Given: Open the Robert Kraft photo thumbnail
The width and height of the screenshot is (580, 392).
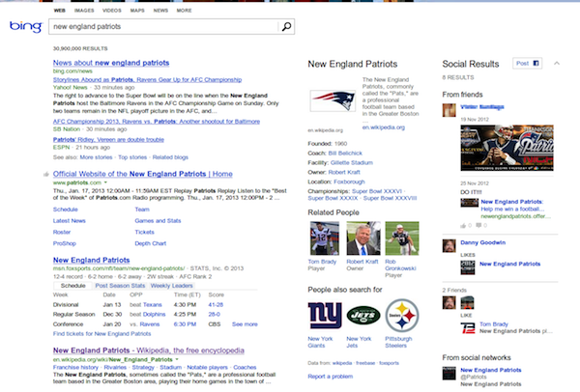Looking at the screenshot, I should (363, 238).
